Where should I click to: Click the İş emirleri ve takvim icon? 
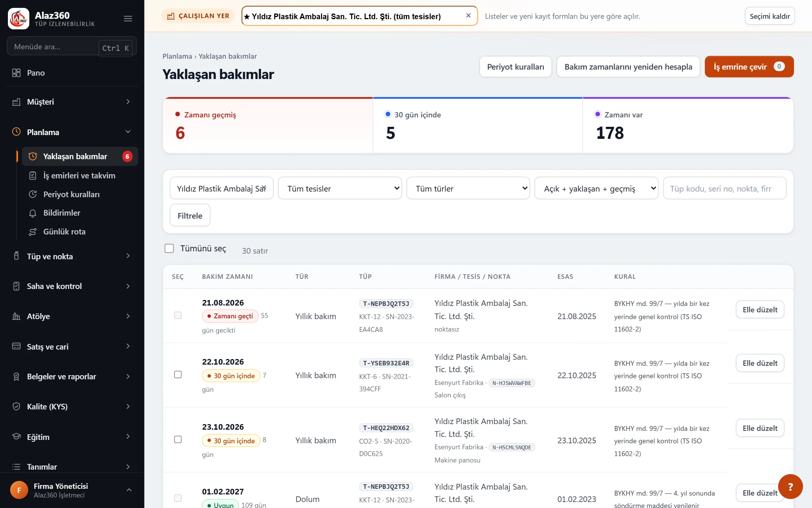click(x=33, y=175)
